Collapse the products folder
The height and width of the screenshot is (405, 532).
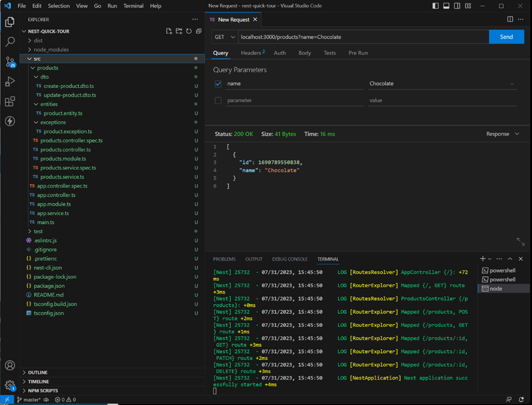coord(33,68)
